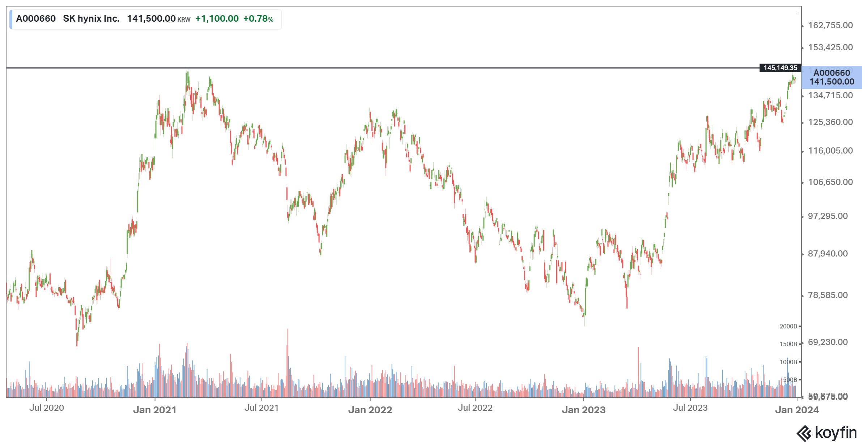Screen dimensions: 868x448
Task: Click the Jul 2020 time axis label
Action: (46, 408)
